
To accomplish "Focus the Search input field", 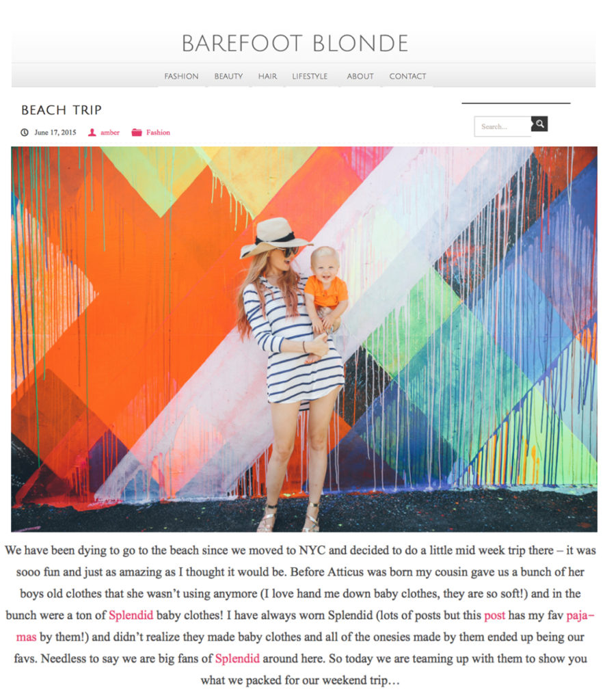I will [x=502, y=126].
